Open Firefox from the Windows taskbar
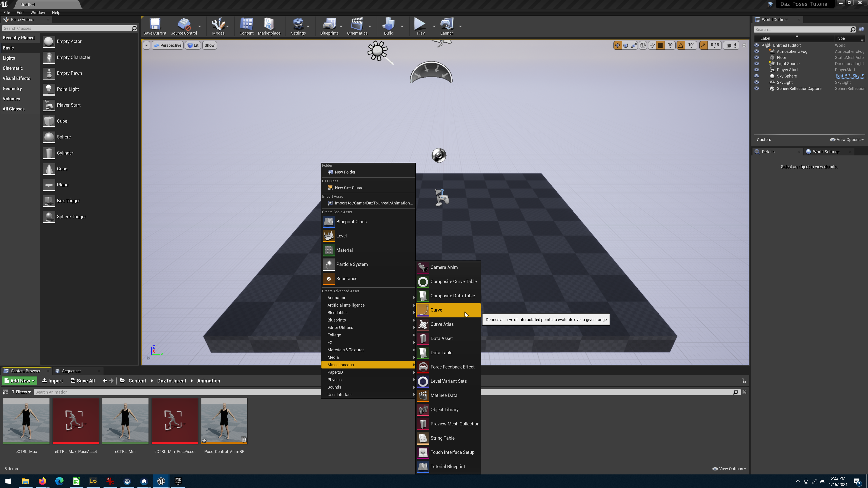 (42, 481)
